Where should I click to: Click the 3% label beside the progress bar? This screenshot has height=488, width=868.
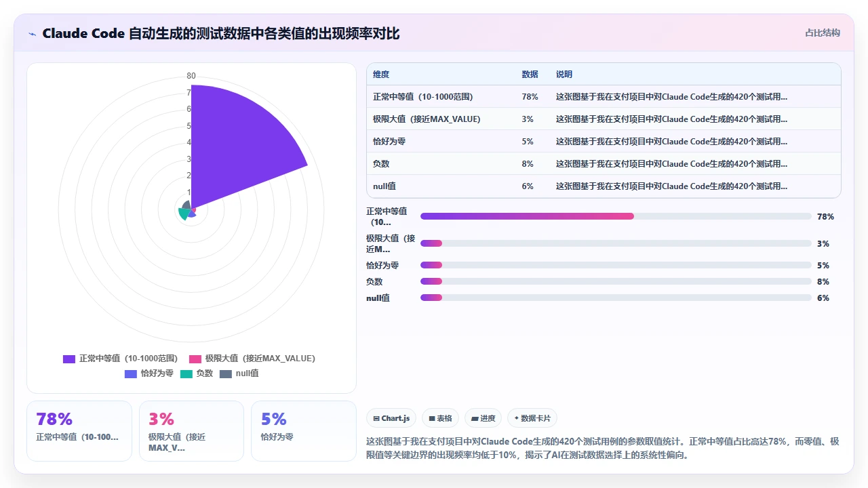[x=823, y=243]
